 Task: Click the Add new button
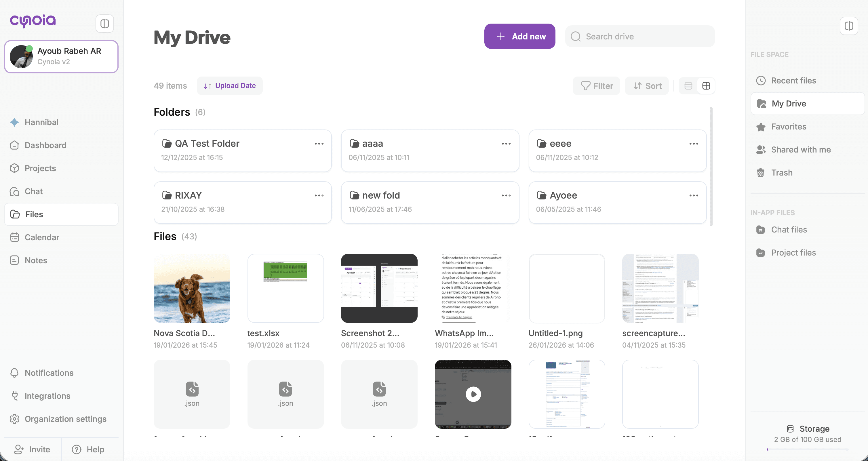(519, 36)
